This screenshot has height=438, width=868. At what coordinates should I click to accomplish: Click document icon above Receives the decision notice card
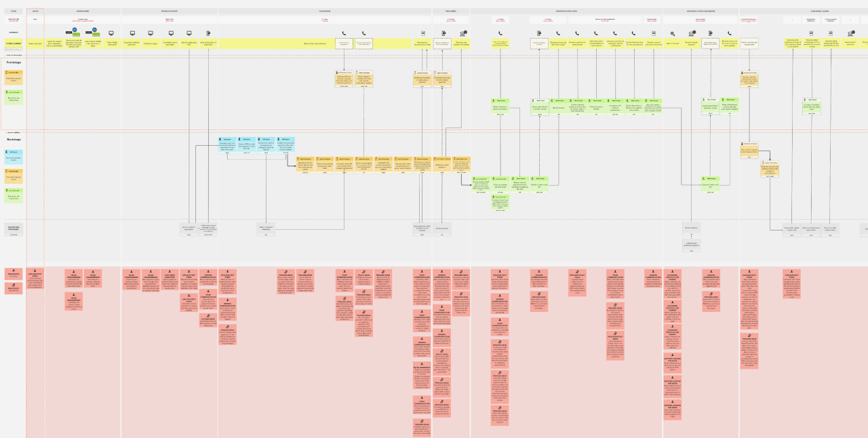pos(423,33)
